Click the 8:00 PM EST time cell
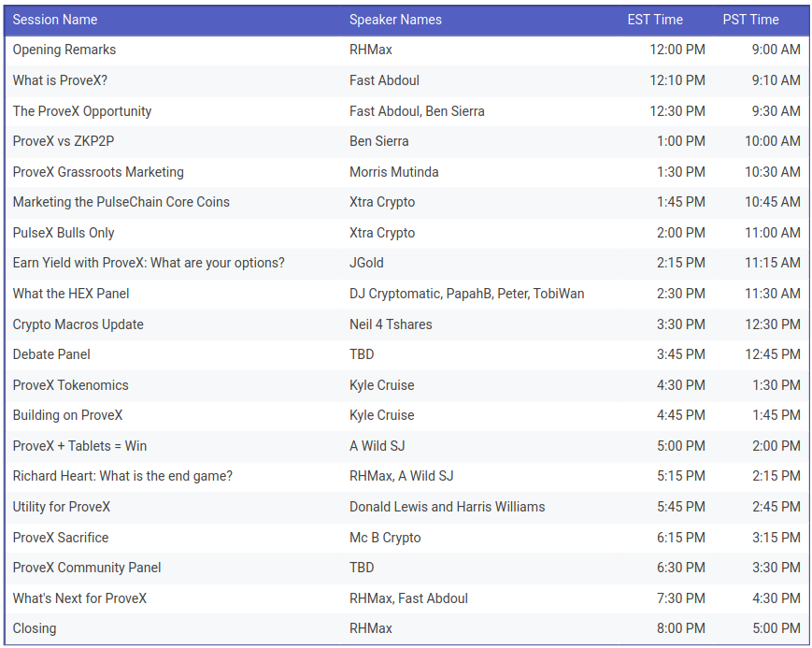The height and width of the screenshot is (648, 812). pos(681,628)
